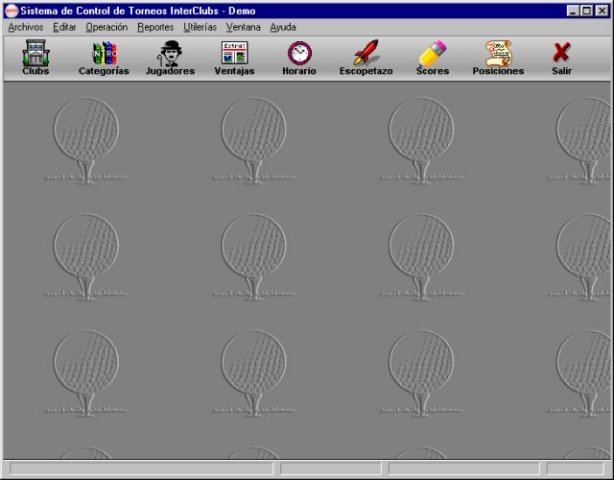Open the Archivos menu

click(x=25, y=27)
